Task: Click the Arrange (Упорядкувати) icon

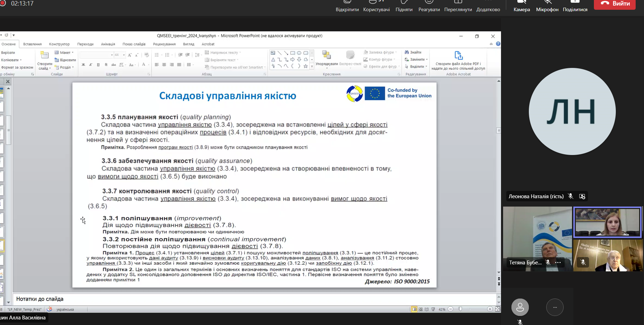Action: point(326,55)
